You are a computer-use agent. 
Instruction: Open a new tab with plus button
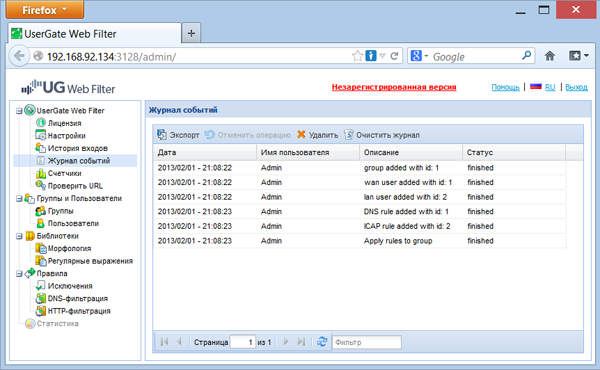(x=191, y=34)
